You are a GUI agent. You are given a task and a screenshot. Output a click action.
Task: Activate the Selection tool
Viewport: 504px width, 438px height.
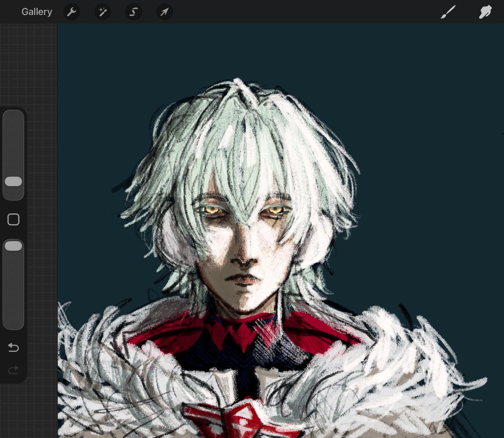pyautogui.click(x=134, y=12)
